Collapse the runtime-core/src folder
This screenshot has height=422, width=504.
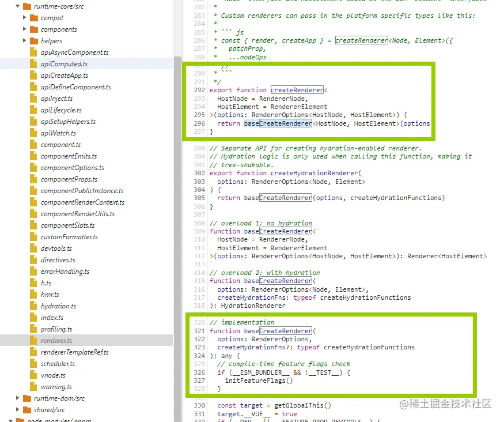18,6
